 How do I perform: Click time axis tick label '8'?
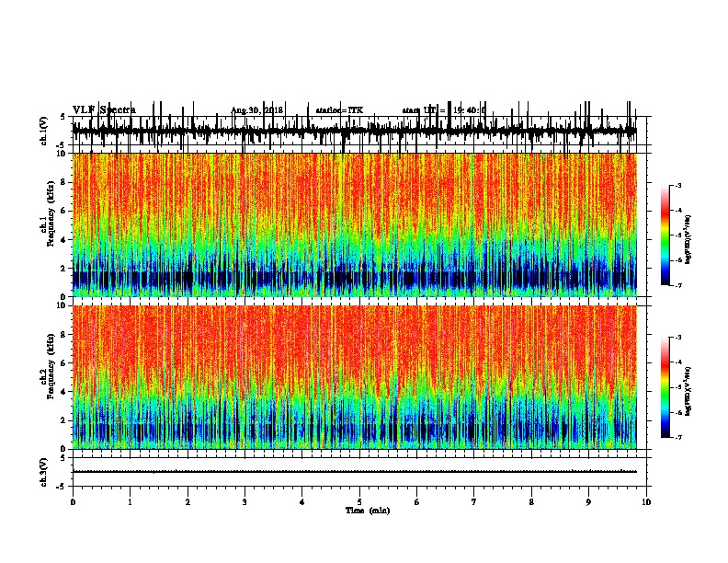point(531,502)
